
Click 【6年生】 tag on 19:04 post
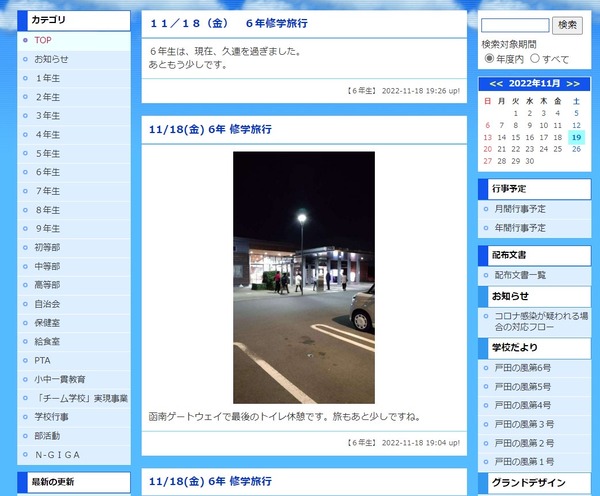(x=362, y=443)
